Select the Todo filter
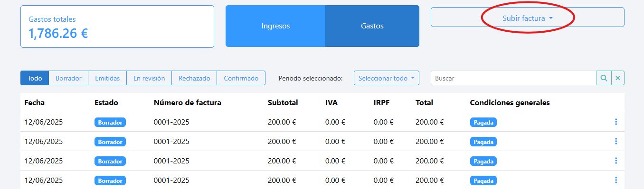This screenshot has height=189, width=644. 35,78
